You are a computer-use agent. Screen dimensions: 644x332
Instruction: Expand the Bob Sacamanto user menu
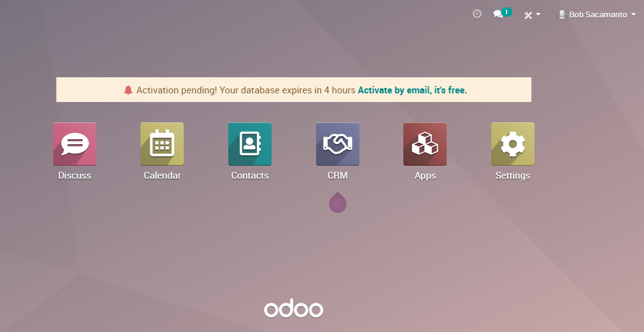coord(596,15)
